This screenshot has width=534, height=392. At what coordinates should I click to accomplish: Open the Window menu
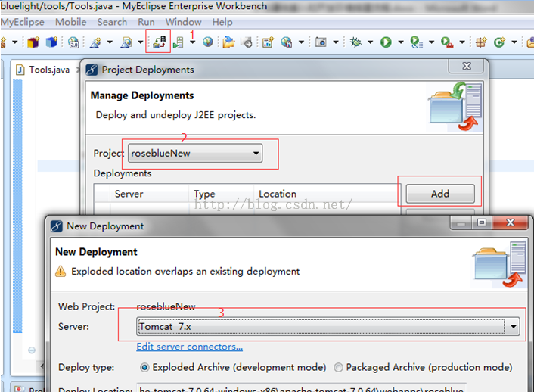[x=184, y=22]
